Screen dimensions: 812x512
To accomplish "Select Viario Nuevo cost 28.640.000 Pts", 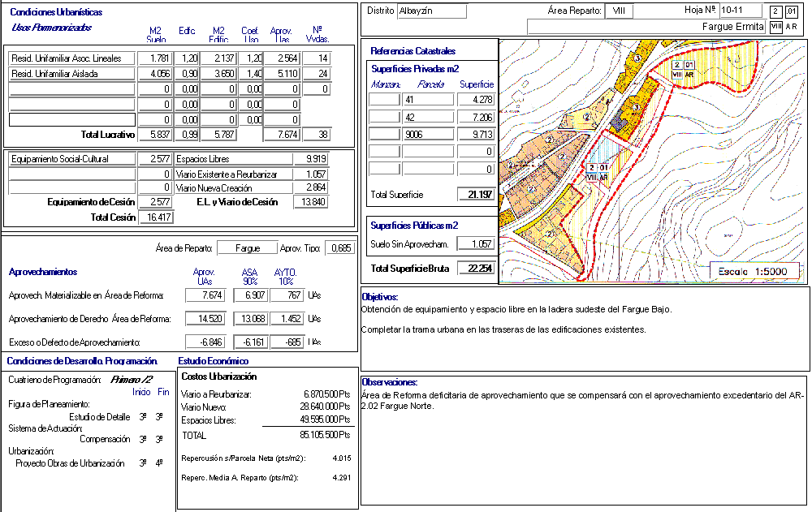I will pyautogui.click(x=325, y=407).
